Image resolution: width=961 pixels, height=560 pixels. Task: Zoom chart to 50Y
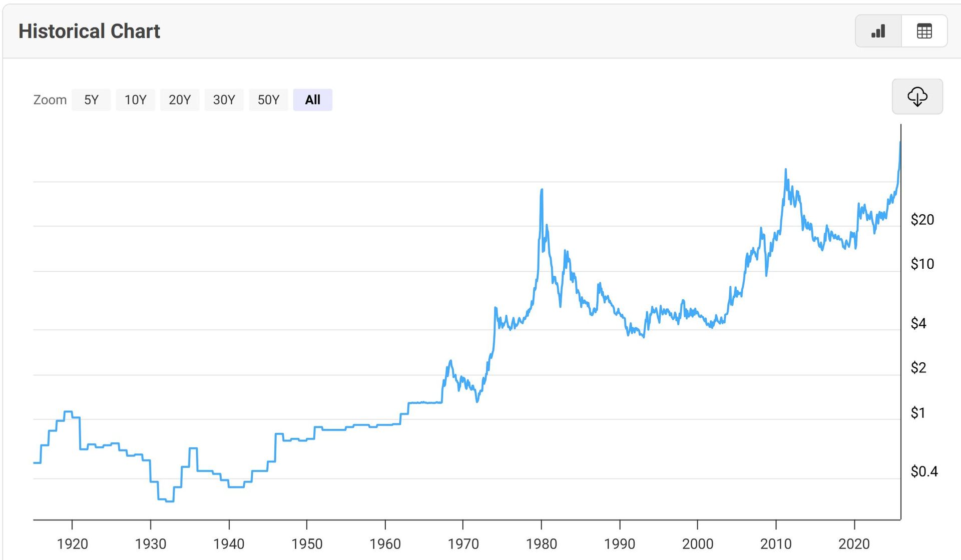[268, 100]
